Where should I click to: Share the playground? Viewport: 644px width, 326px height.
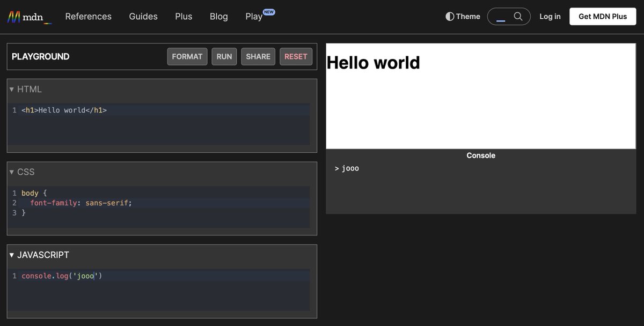258,56
